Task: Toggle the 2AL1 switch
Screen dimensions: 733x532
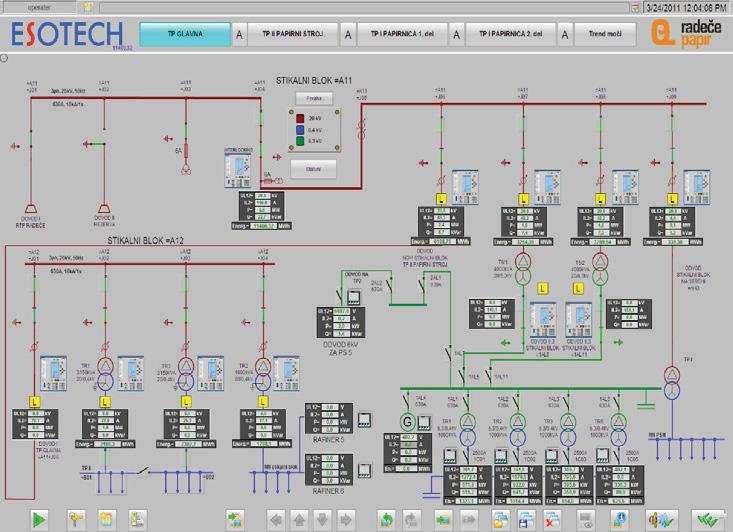Action: point(423,284)
